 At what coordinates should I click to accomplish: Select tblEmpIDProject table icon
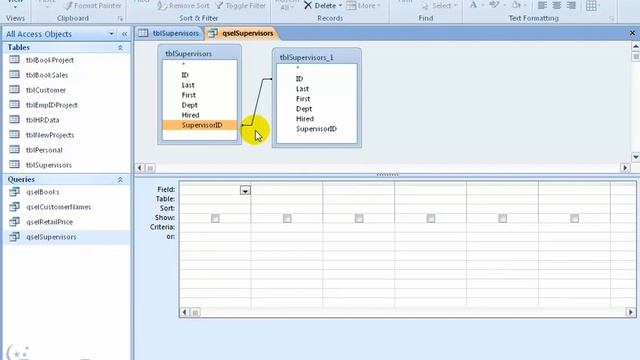coord(14,104)
